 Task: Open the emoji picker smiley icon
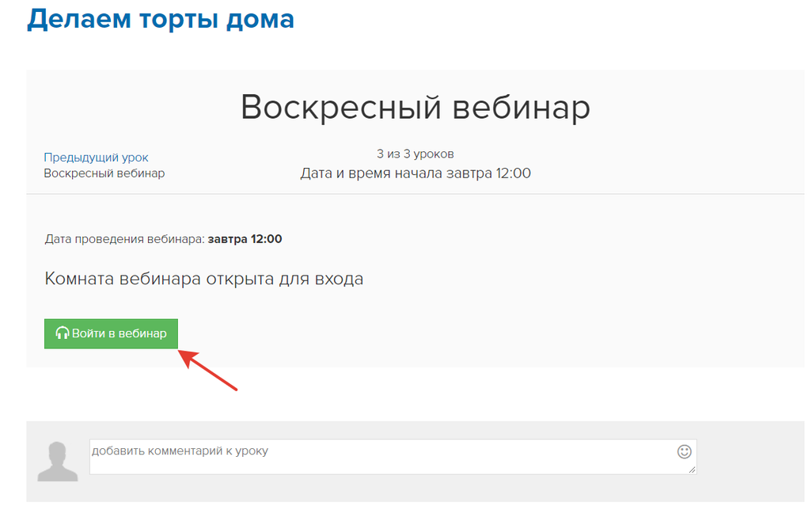coord(685,451)
